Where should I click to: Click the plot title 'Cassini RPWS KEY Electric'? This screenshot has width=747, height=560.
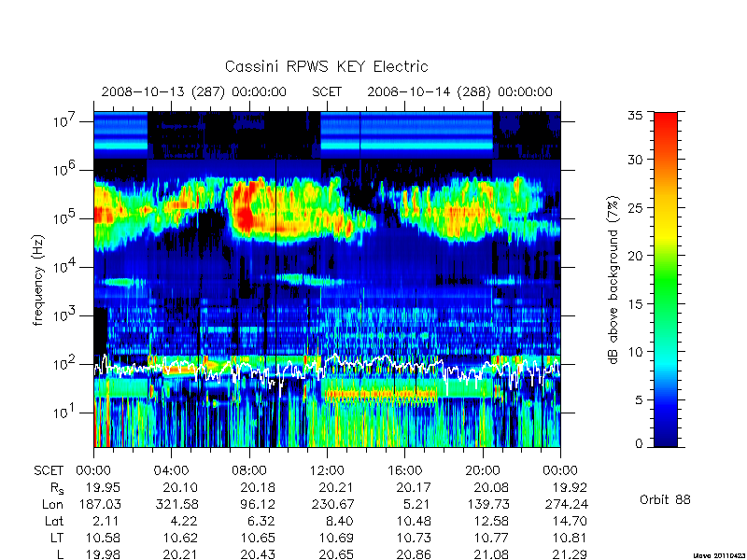326,66
